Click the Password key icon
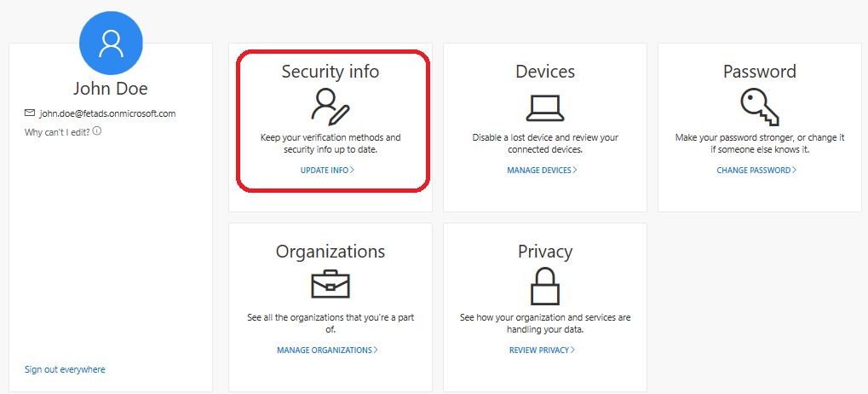Screen dimensions: 868x394 pos(758,106)
